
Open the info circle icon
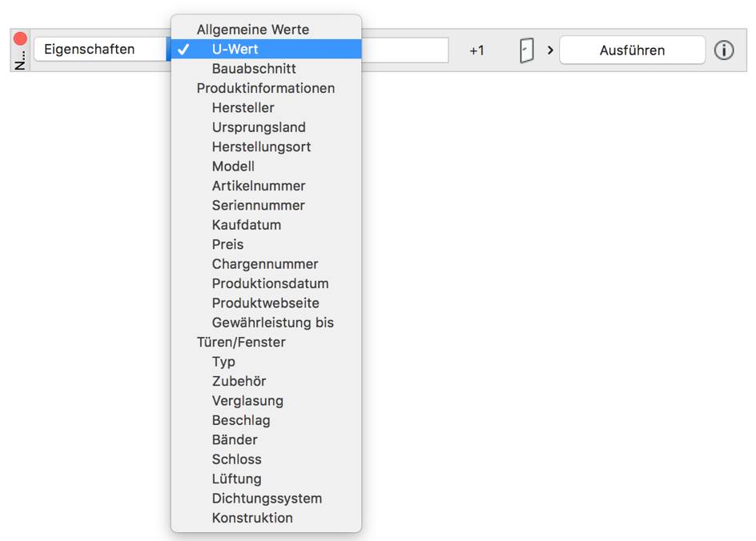(724, 50)
